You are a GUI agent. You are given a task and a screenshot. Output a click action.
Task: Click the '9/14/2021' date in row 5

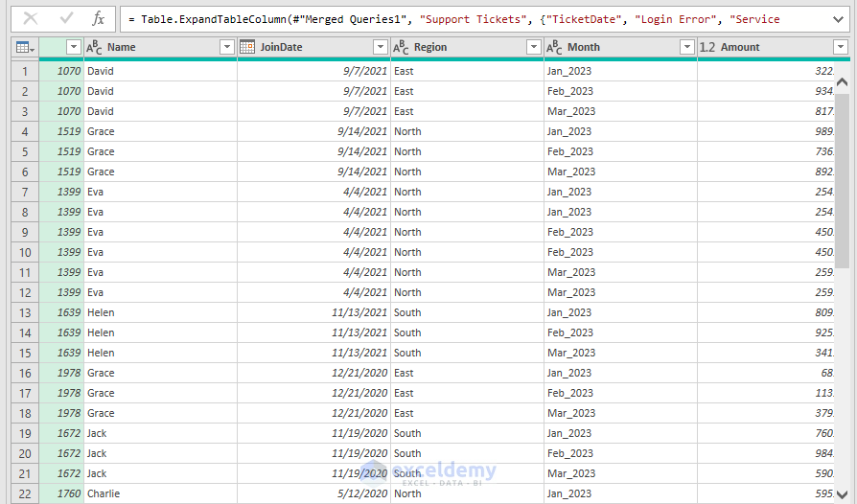tap(314, 151)
